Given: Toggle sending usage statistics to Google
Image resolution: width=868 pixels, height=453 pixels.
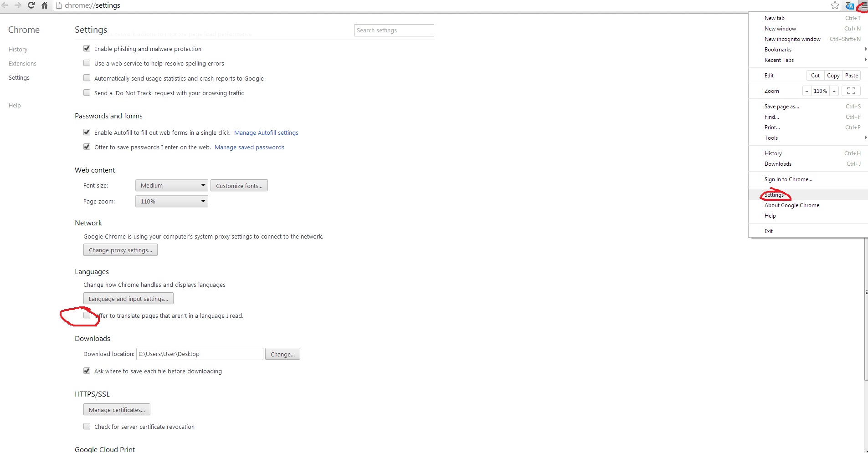Looking at the screenshot, I should click(x=87, y=78).
